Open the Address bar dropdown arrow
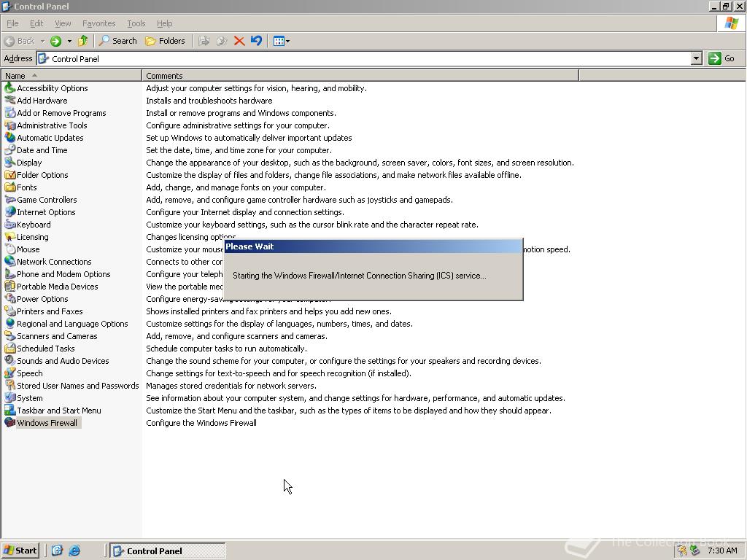Viewport: 747px width, 560px height. coord(697,58)
